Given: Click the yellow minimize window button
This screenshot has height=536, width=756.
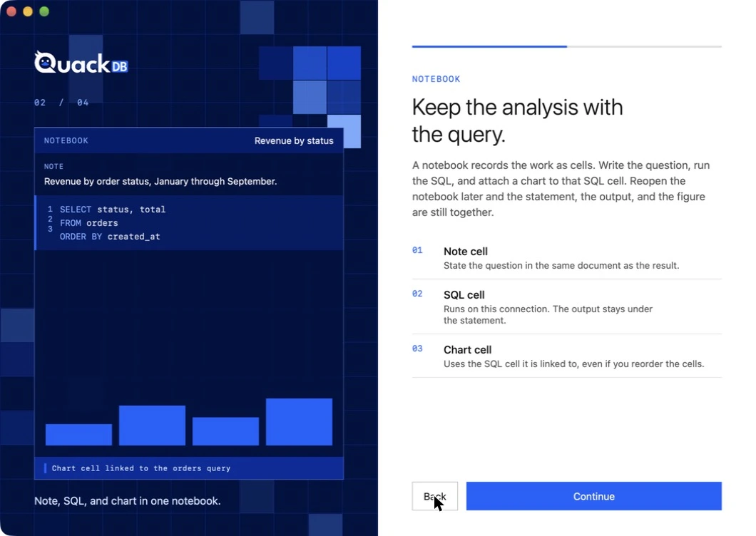Looking at the screenshot, I should point(28,11).
